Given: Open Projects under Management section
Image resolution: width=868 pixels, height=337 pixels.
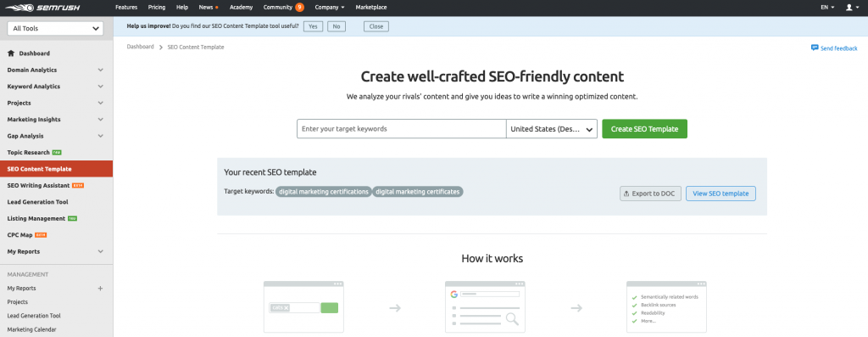Looking at the screenshot, I should click(18, 302).
